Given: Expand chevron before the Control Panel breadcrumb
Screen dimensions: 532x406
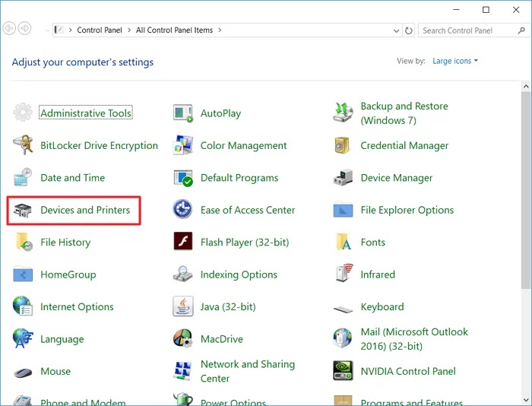Looking at the screenshot, I should coord(70,30).
